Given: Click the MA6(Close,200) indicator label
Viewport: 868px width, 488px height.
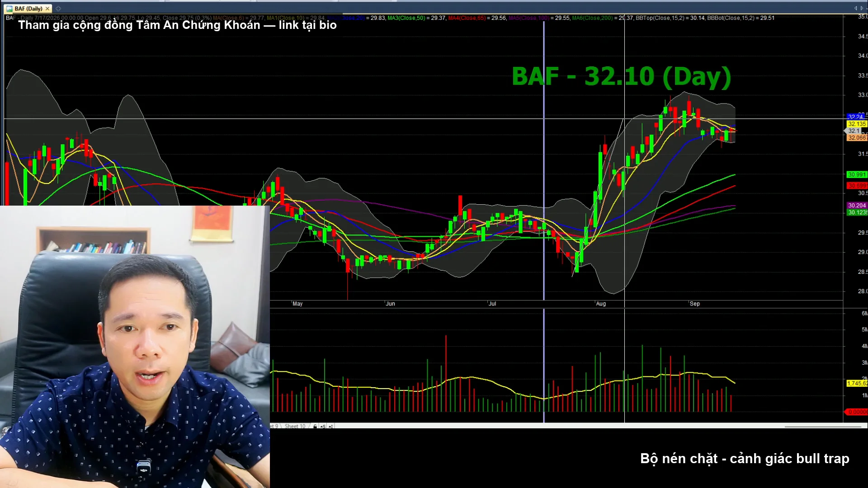Looking at the screenshot, I should pos(592,18).
